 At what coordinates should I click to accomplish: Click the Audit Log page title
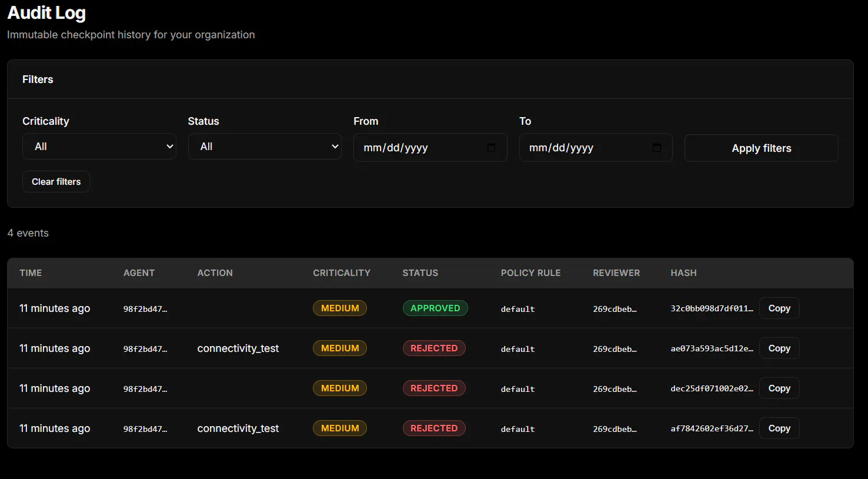tap(46, 13)
